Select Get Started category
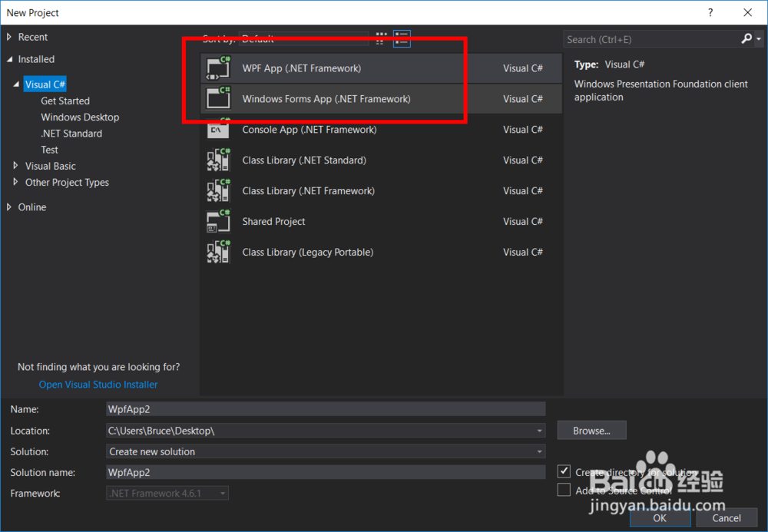 tap(65, 101)
